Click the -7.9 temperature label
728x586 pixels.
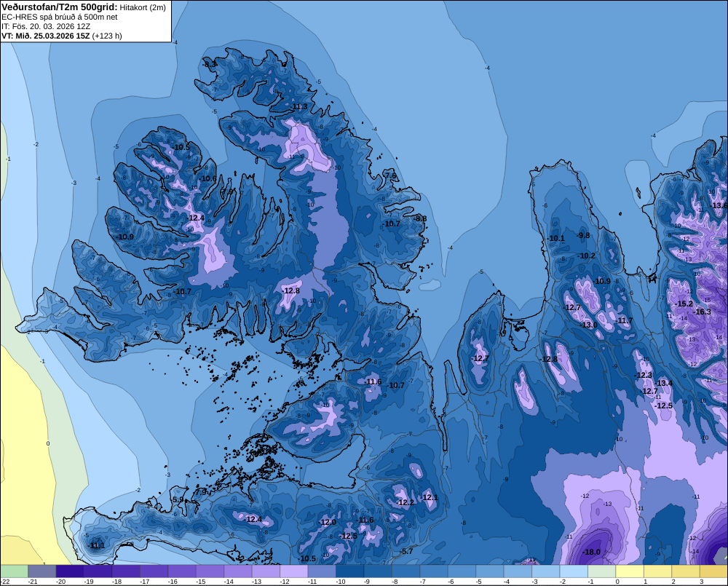tap(200, 492)
